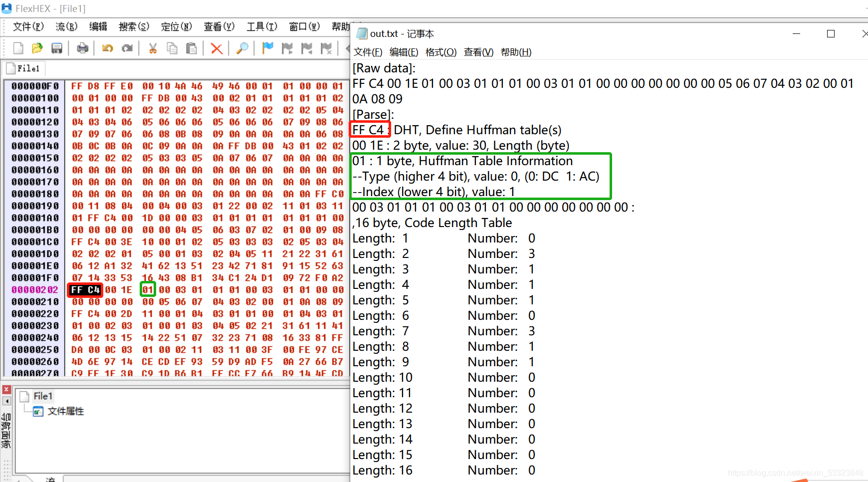Click the Undo arrow icon
868x482 pixels.
(x=108, y=48)
